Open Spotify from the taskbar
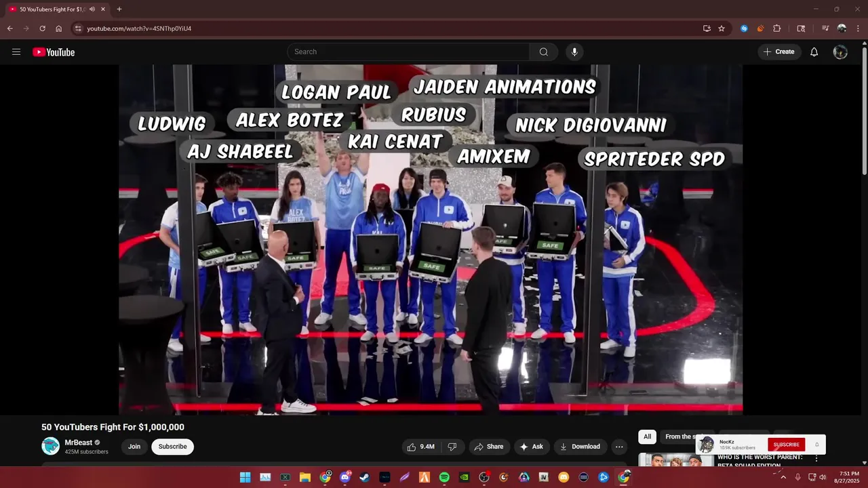The width and height of the screenshot is (868, 488). [x=444, y=477]
